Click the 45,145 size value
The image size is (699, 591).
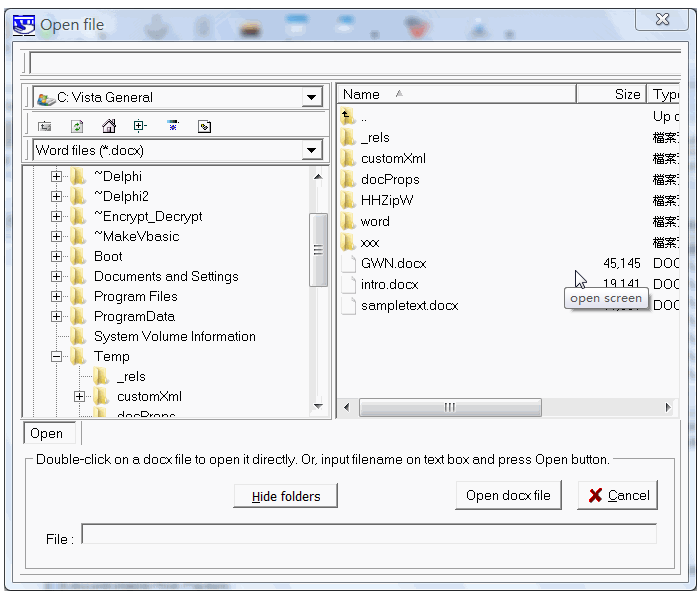(x=622, y=264)
